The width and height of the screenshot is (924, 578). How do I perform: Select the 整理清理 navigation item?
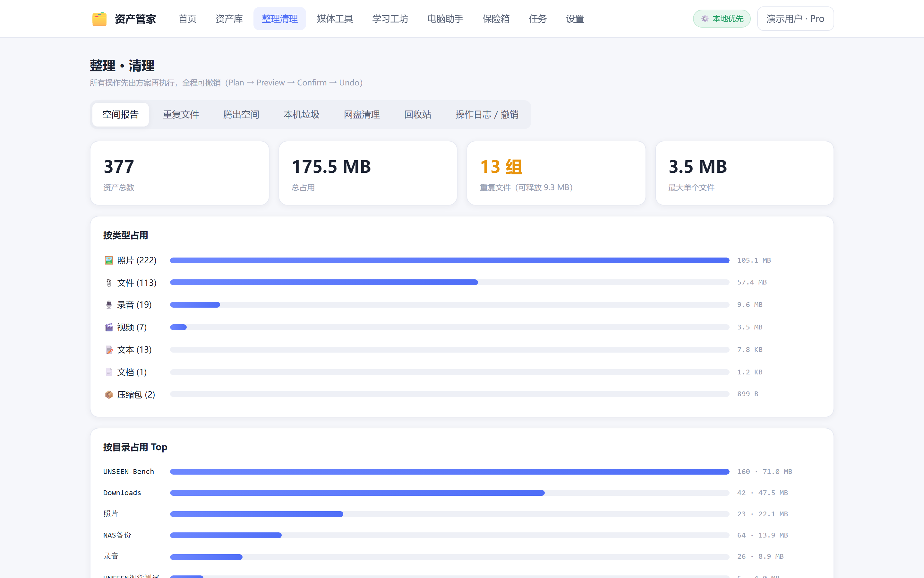pos(280,19)
